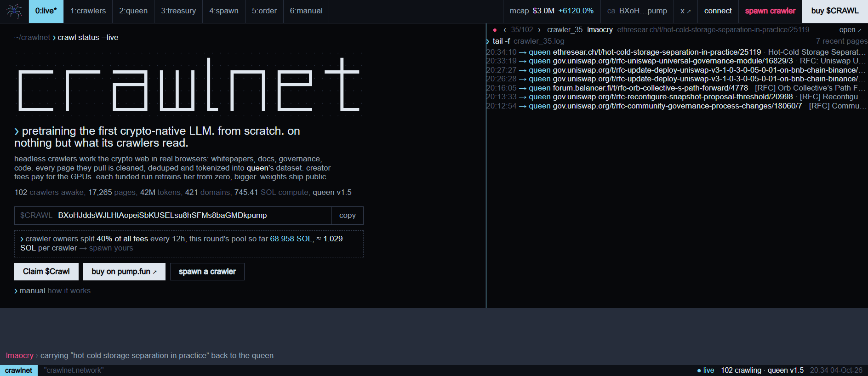Click the $CRAWL contract address field

[x=173, y=216]
